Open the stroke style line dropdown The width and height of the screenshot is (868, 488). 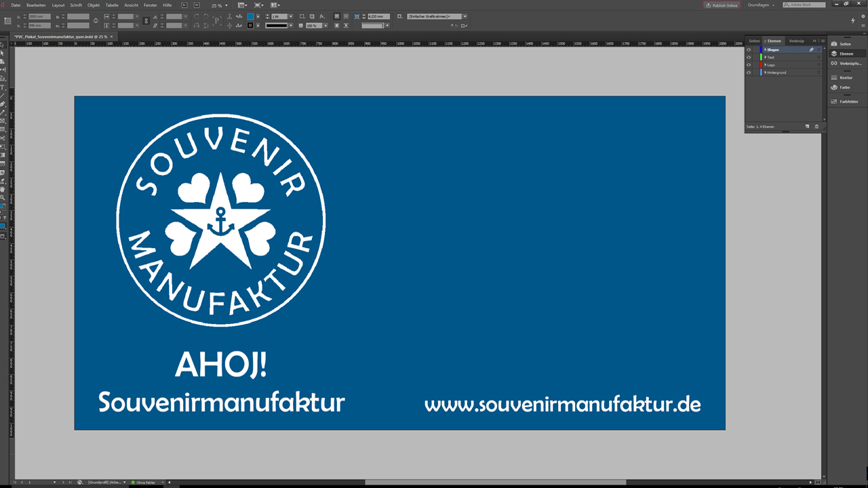tap(291, 25)
